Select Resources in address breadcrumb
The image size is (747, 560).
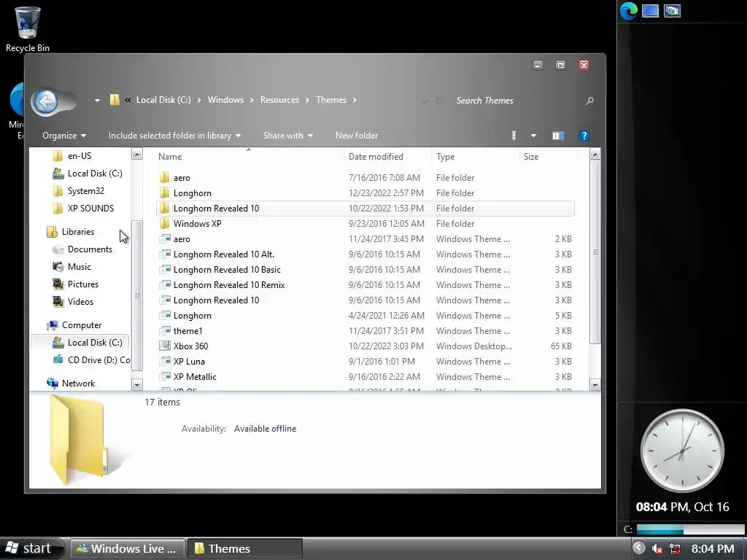[279, 99]
